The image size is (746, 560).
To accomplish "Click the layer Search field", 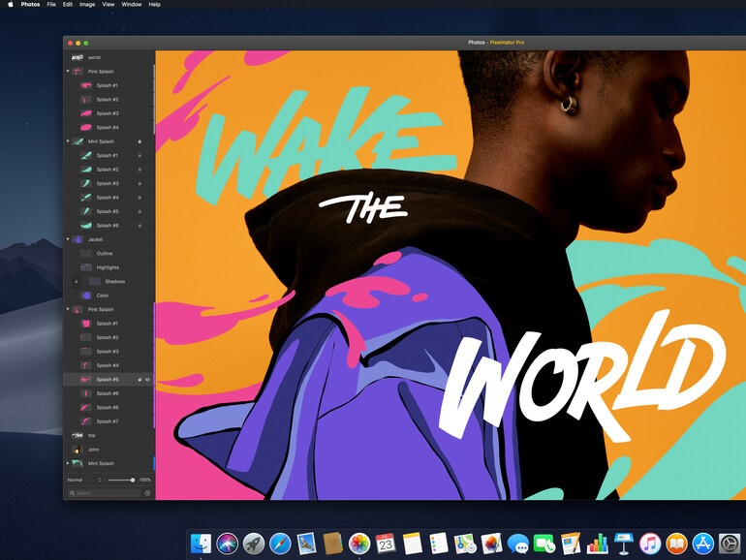I will click(105, 493).
